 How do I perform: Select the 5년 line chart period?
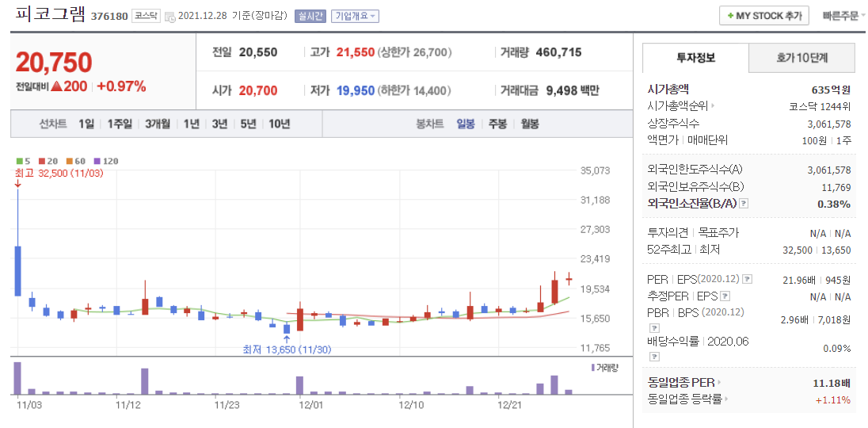[x=248, y=124]
